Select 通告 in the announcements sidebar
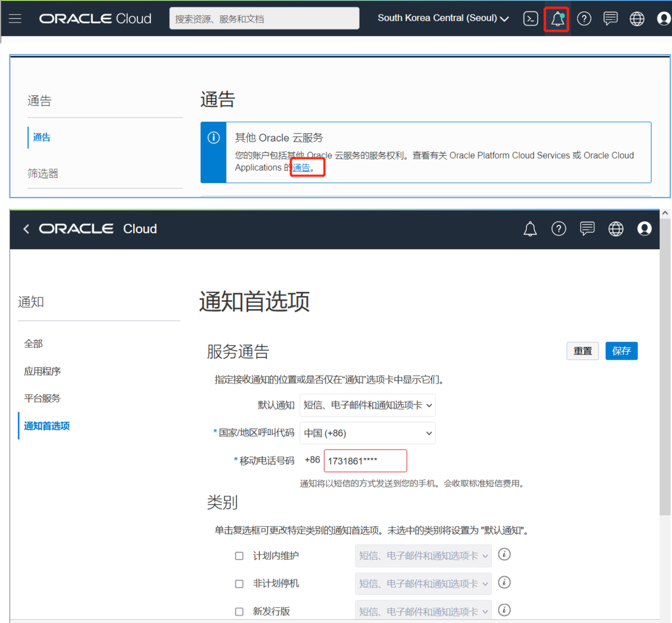This screenshot has width=672, height=623. (x=42, y=138)
